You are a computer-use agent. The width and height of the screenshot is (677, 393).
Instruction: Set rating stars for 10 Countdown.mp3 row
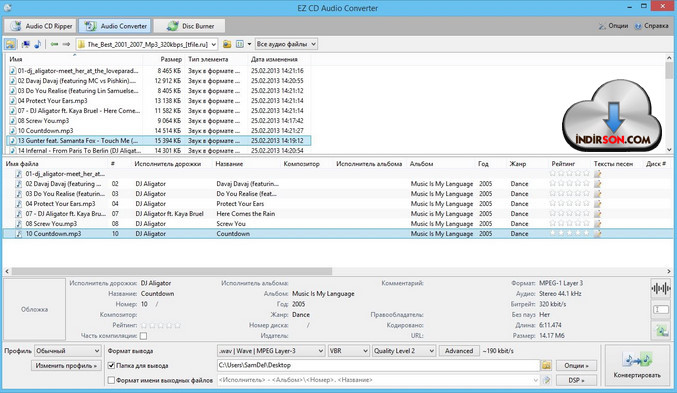click(569, 234)
